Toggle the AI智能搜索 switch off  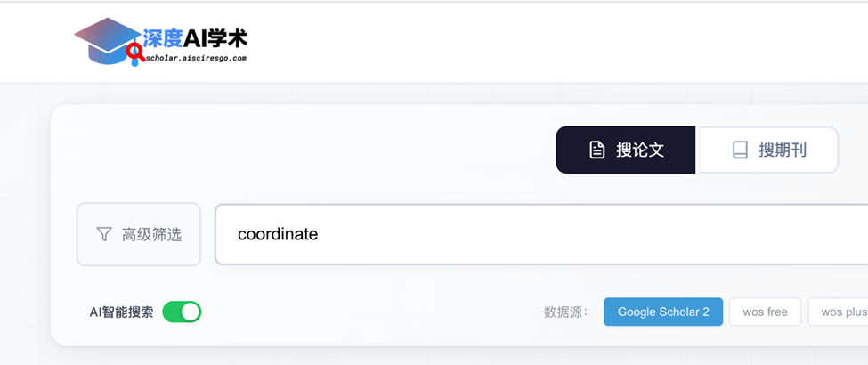[x=182, y=312]
